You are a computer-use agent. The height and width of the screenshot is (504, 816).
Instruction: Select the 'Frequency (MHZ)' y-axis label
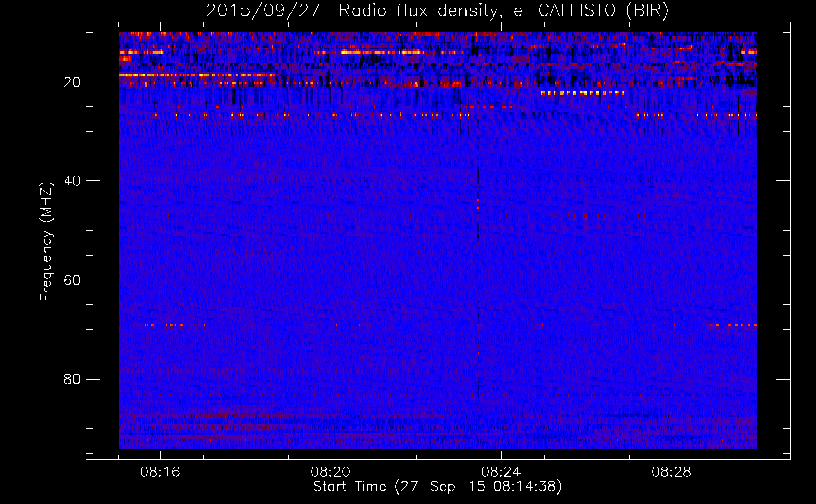coord(46,242)
